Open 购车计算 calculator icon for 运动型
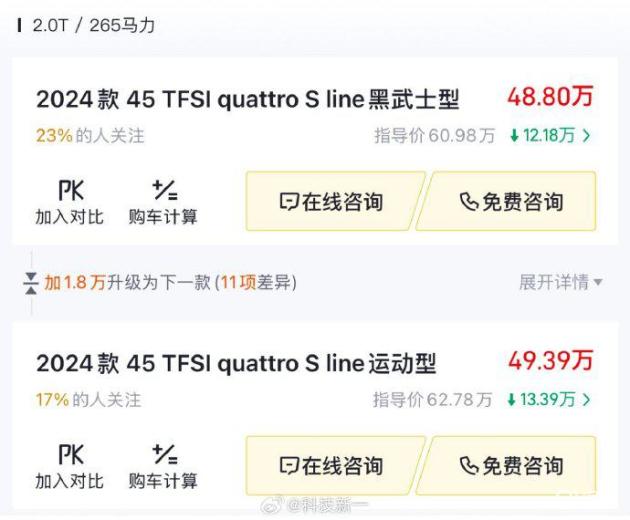This screenshot has height=520, width=630. (163, 455)
